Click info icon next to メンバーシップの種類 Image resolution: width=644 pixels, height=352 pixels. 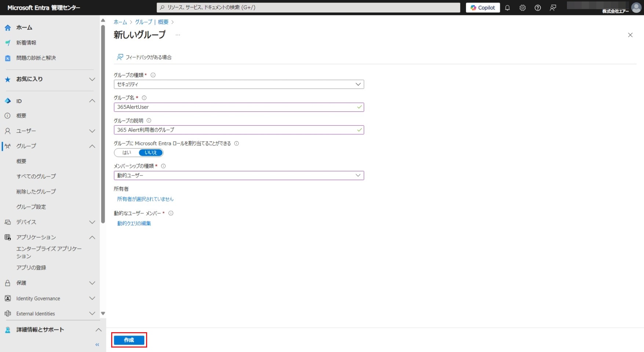pyautogui.click(x=163, y=166)
